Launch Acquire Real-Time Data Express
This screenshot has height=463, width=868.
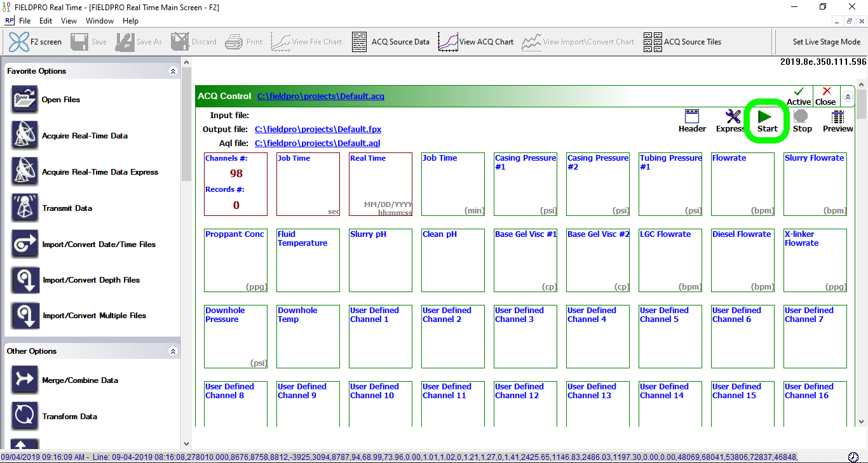coord(24,172)
